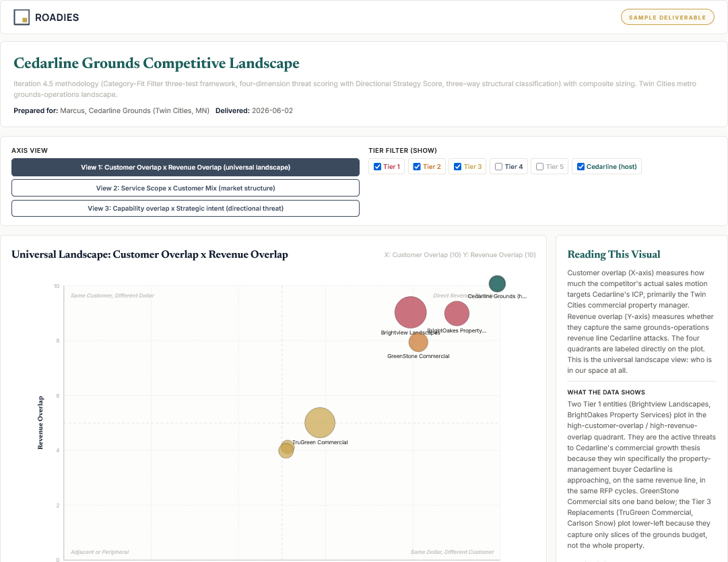Click the Adjacent or Peripheral quadrant label

(x=100, y=553)
